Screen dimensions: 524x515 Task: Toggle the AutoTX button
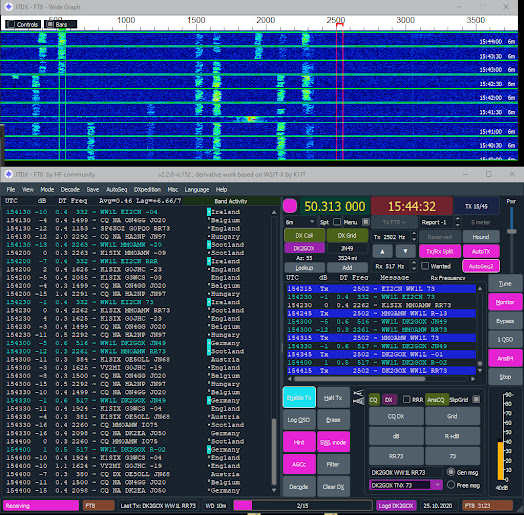(481, 251)
